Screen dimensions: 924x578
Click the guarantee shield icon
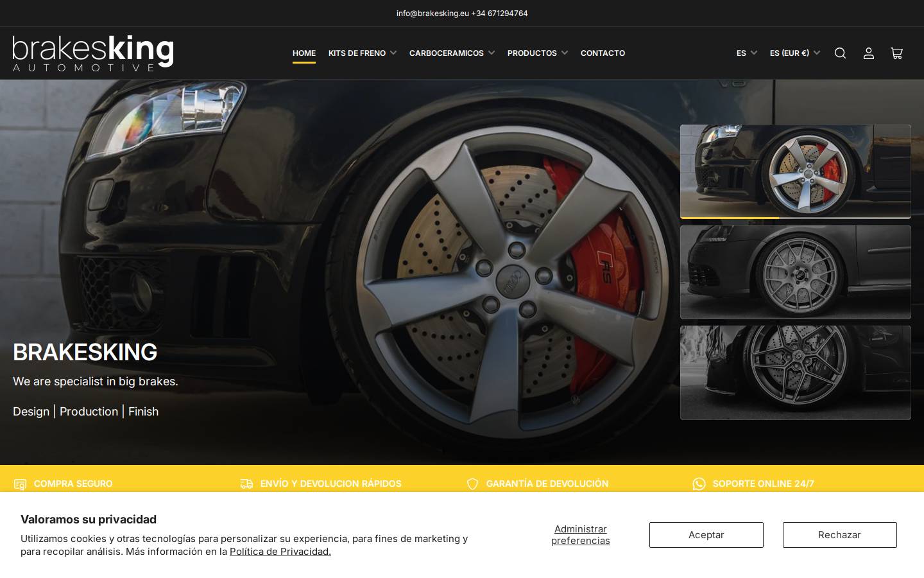473,484
